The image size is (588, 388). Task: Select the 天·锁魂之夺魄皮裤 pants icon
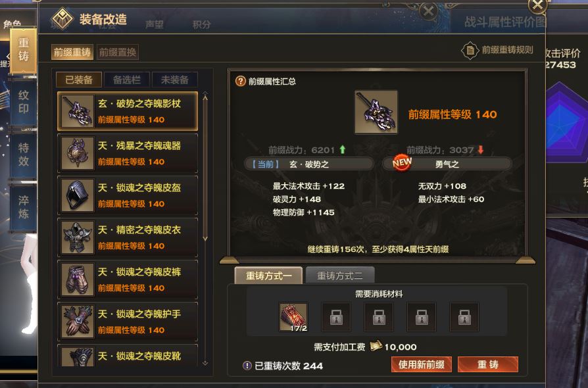pos(78,279)
